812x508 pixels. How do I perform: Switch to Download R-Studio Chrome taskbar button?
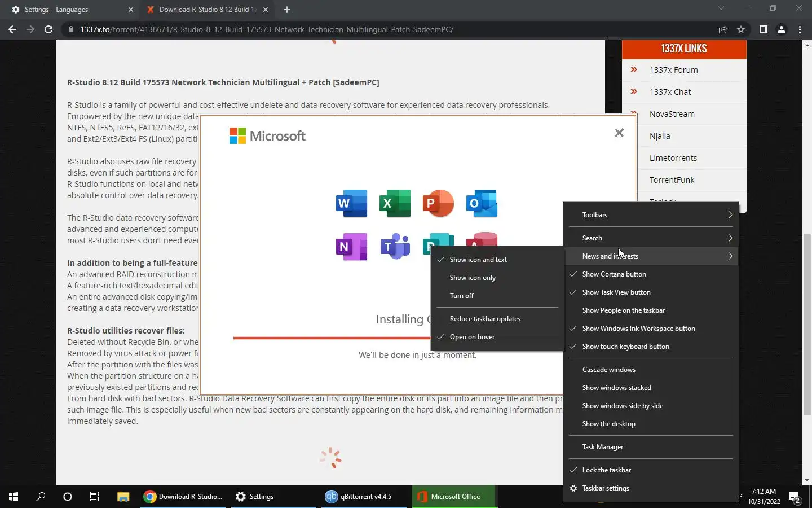point(183,497)
